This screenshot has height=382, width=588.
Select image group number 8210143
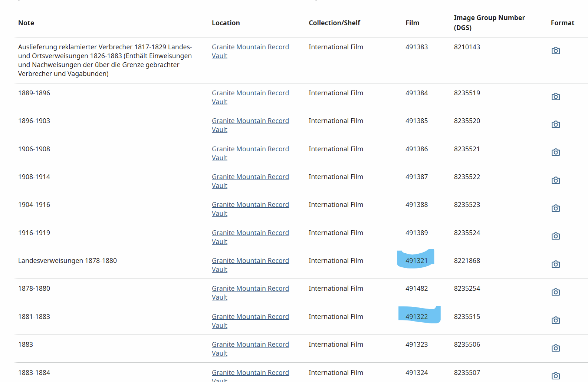tap(467, 47)
